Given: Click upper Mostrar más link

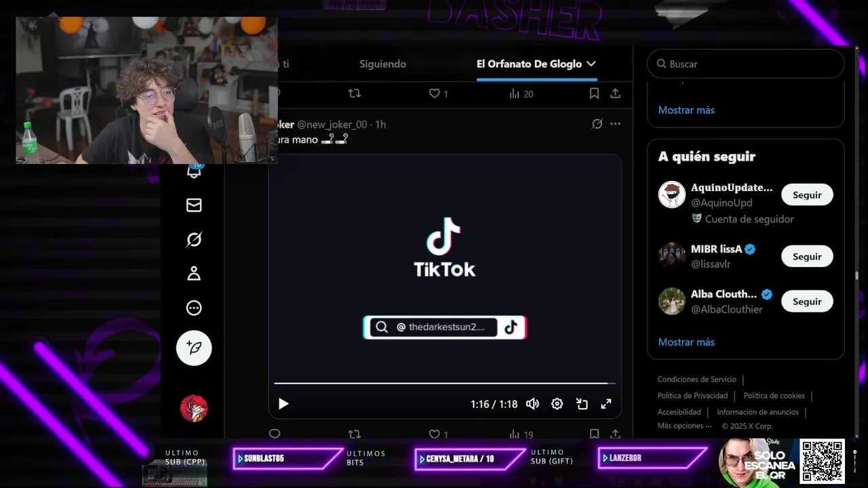Looking at the screenshot, I should click(686, 110).
